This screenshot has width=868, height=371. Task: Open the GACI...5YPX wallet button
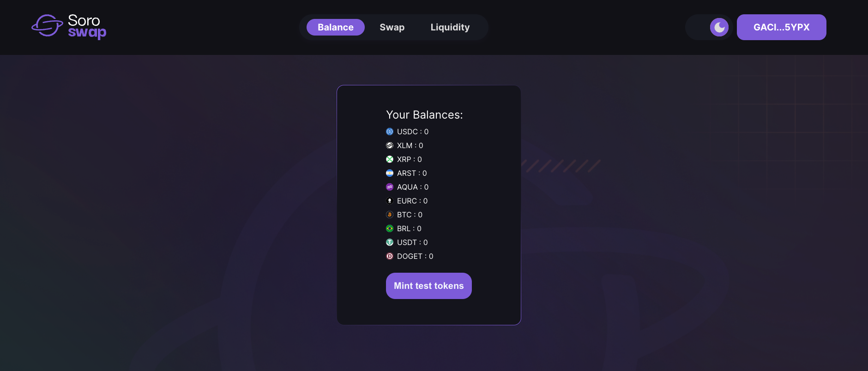pyautogui.click(x=782, y=27)
